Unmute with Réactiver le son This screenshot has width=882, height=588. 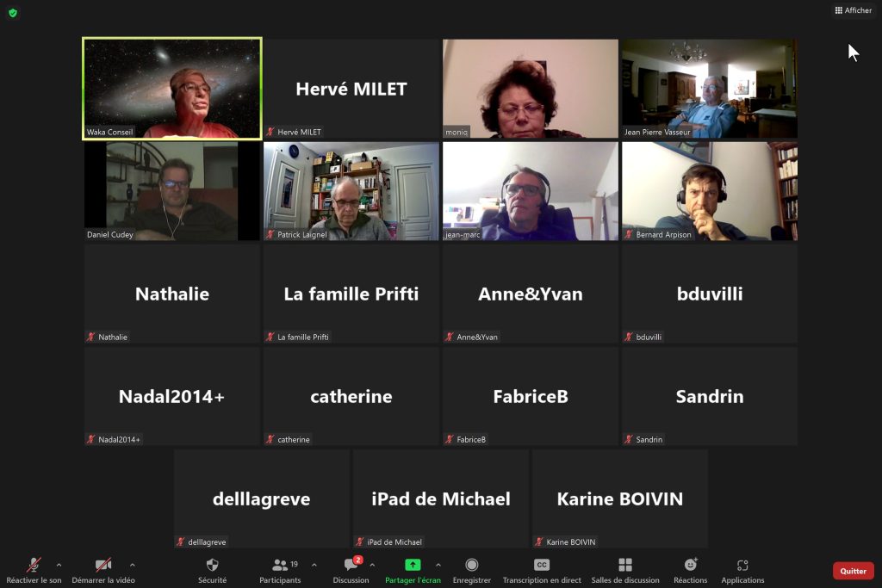[34, 571]
